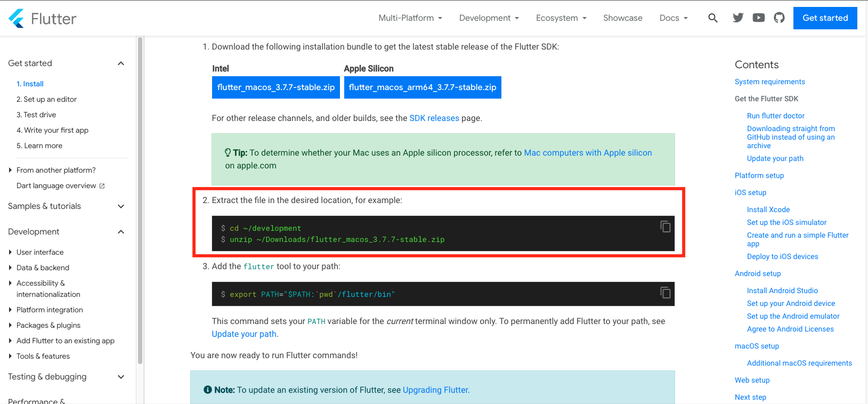Expand Samples & tutorials section
Screen dimensions: 868x404
(x=121, y=206)
